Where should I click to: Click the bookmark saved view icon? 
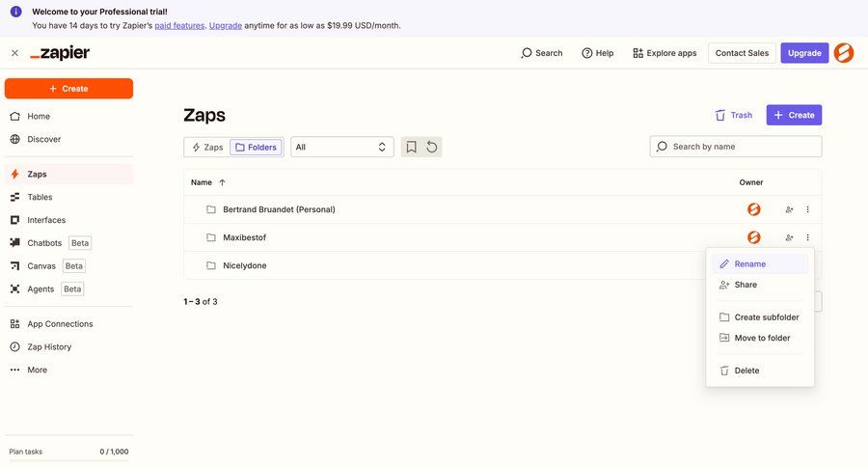coord(411,148)
